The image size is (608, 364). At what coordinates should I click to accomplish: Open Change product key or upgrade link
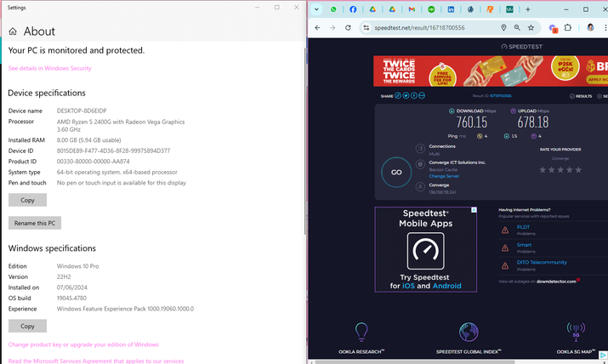(x=83, y=344)
